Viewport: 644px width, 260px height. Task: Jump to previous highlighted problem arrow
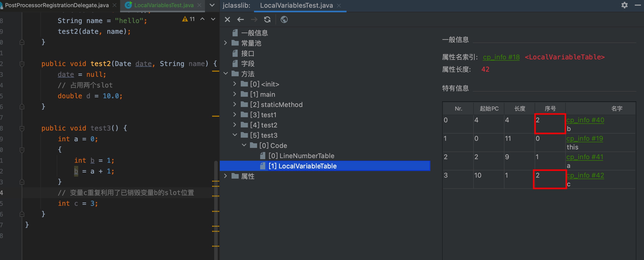pyautogui.click(x=202, y=19)
